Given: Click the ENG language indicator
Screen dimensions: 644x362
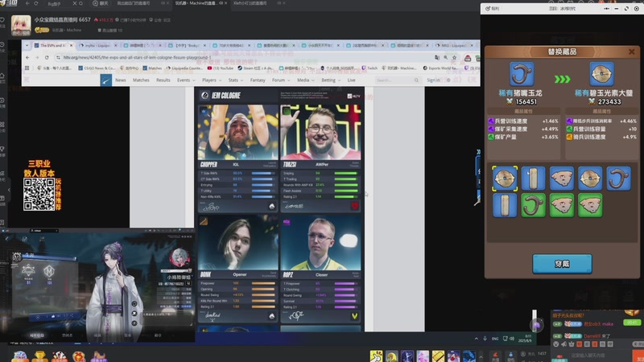Looking at the screenshot, I should [495, 339].
